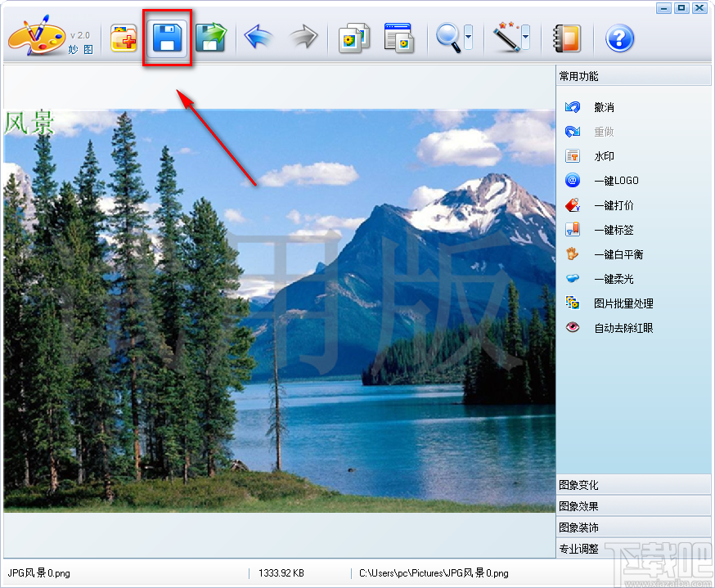Click the Save As icon with green arrow

[211, 37]
